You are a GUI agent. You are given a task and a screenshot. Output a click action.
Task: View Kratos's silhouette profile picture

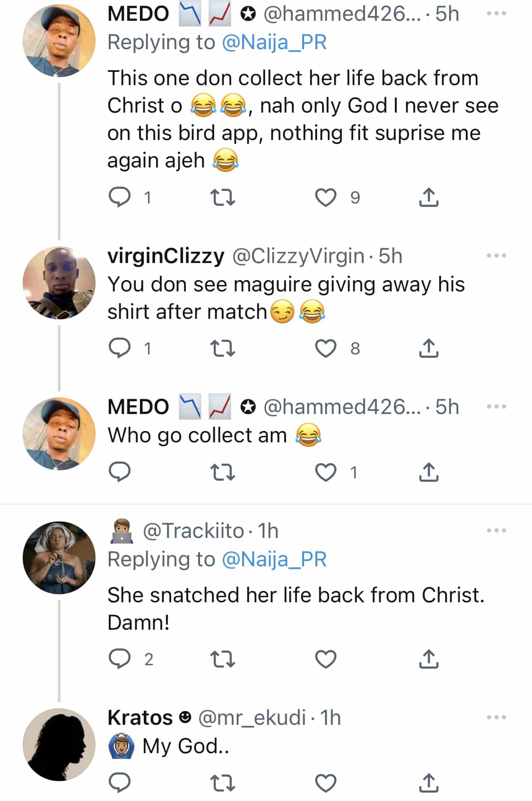(59, 745)
